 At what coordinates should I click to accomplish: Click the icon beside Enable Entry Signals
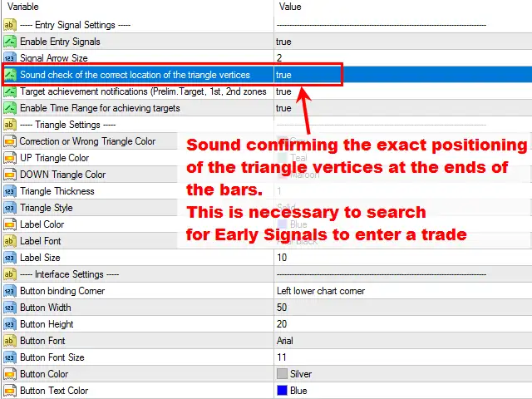[x=10, y=42]
